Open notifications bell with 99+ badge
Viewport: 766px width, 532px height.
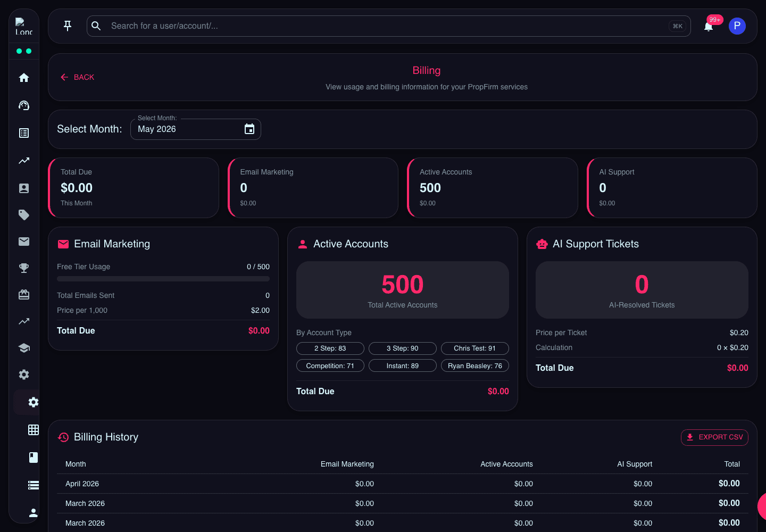coord(709,26)
